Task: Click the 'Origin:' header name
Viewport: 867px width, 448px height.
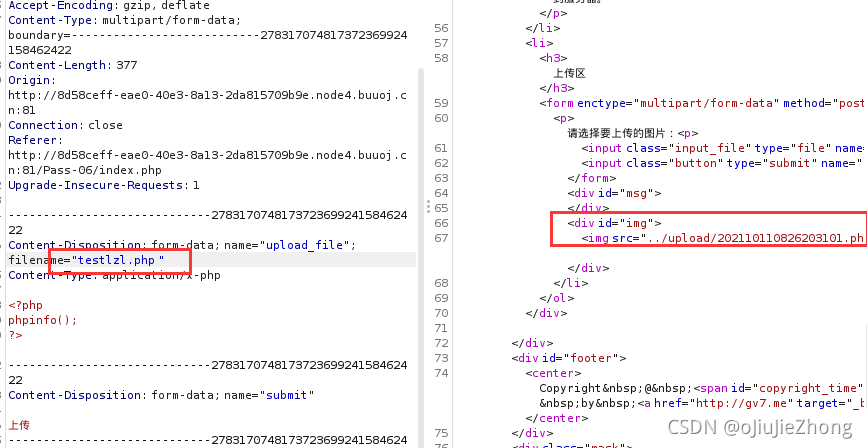Action: point(32,80)
